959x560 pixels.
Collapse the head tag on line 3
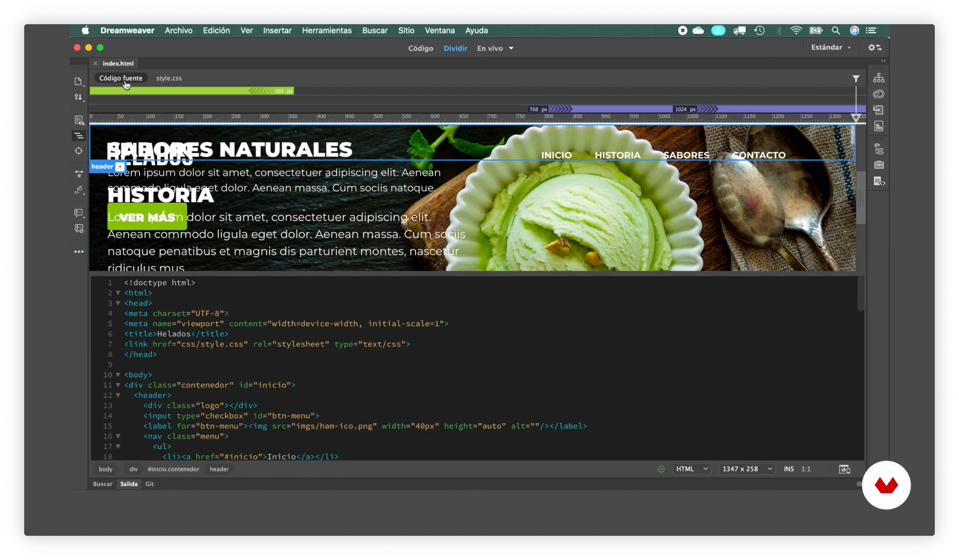coord(118,303)
